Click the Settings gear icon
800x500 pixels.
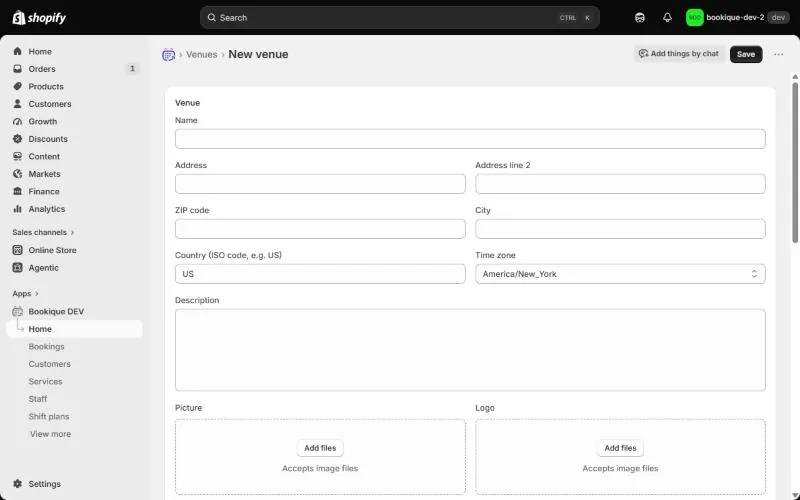(x=17, y=484)
